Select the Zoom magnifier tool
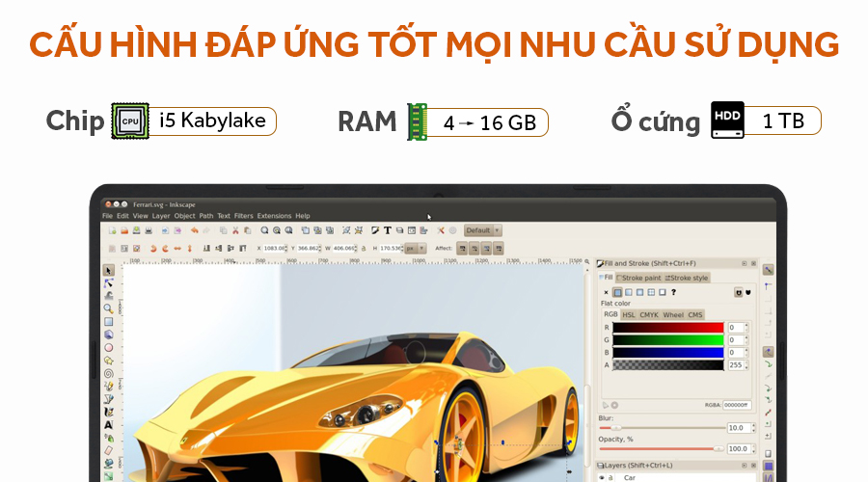 tap(108, 308)
